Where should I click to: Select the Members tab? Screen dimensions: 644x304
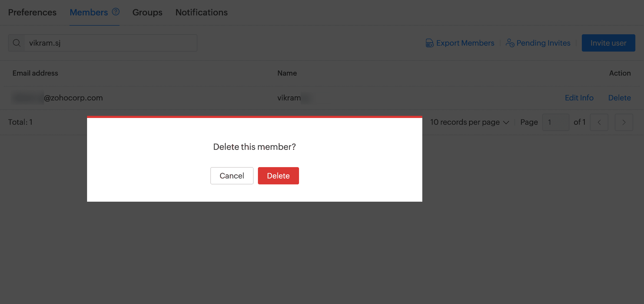tap(89, 12)
